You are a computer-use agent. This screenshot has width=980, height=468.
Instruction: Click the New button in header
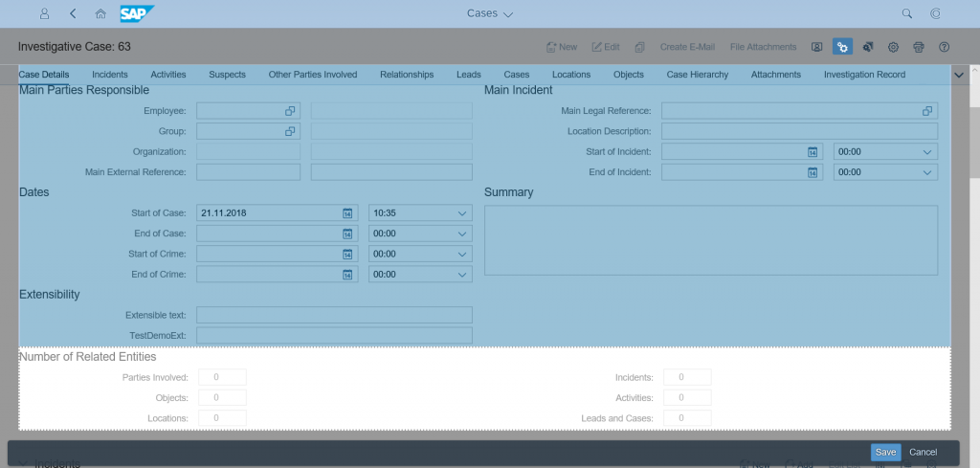pos(561,47)
